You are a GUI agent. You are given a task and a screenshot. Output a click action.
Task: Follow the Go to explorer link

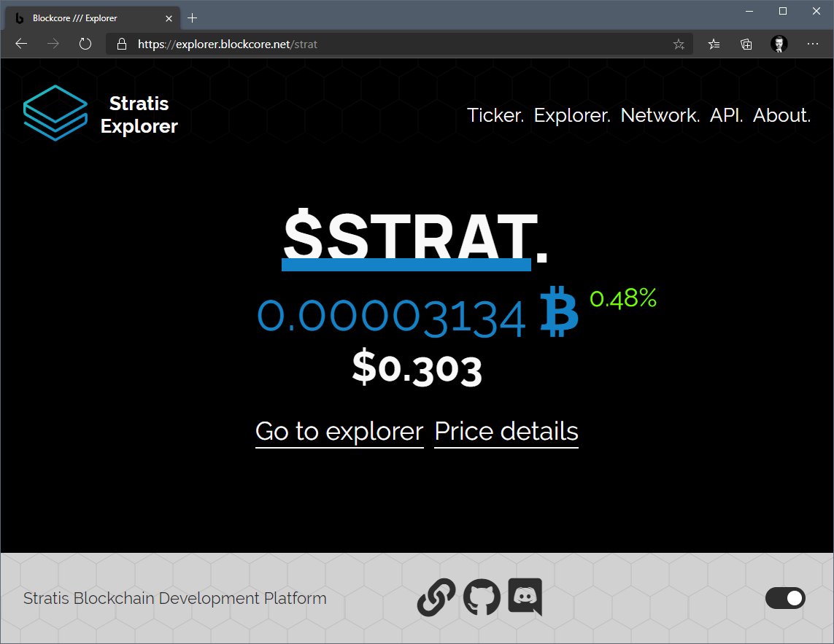pyautogui.click(x=339, y=431)
